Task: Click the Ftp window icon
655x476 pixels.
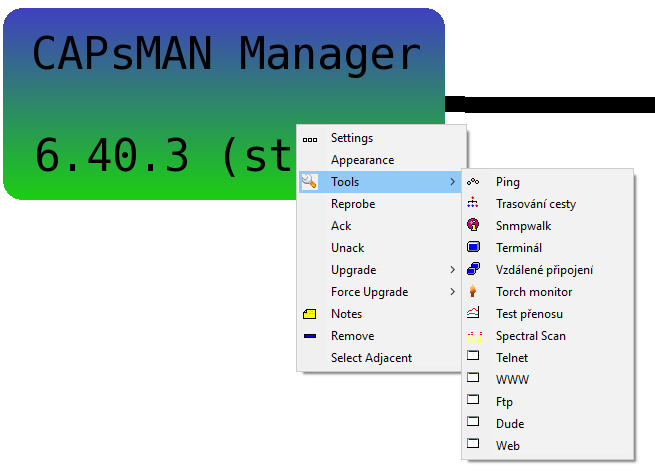Action: pyautogui.click(x=473, y=399)
